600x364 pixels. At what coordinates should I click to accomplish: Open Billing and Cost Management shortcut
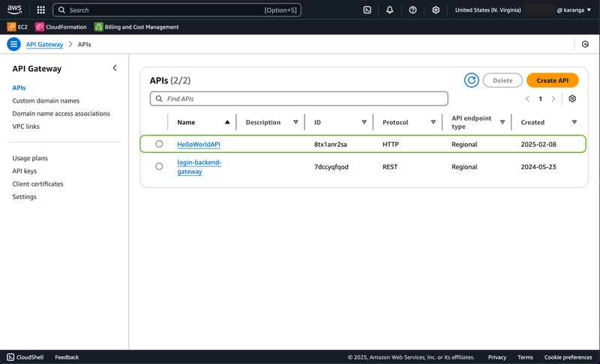click(x=136, y=27)
